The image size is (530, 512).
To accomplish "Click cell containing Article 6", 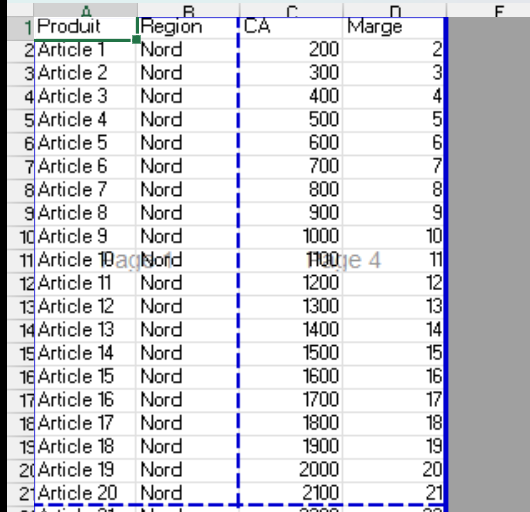I will click(x=85, y=167).
